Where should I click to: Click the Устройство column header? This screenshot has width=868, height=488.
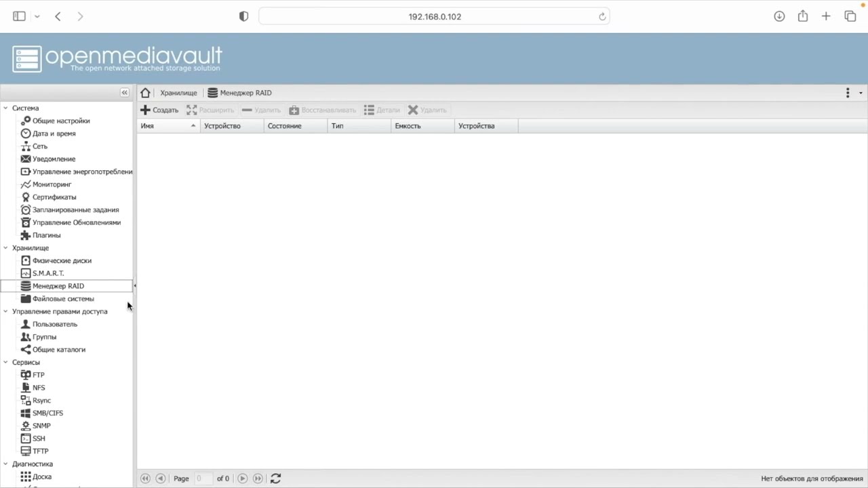232,126
